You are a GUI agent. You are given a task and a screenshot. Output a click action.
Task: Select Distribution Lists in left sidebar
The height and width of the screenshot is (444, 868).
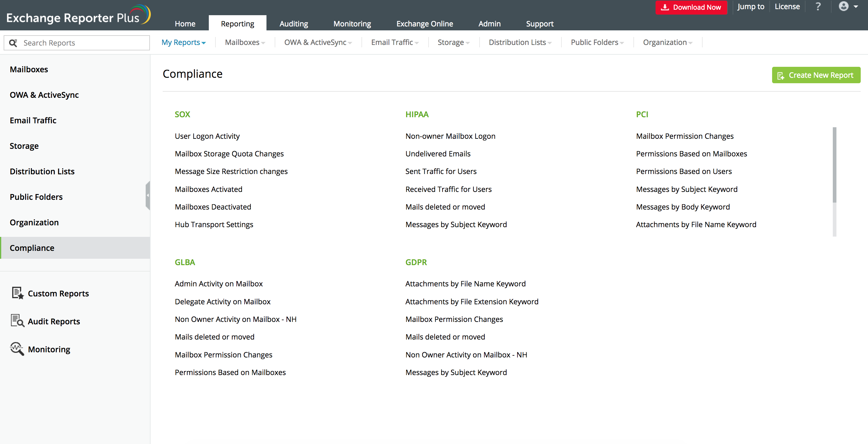42,171
